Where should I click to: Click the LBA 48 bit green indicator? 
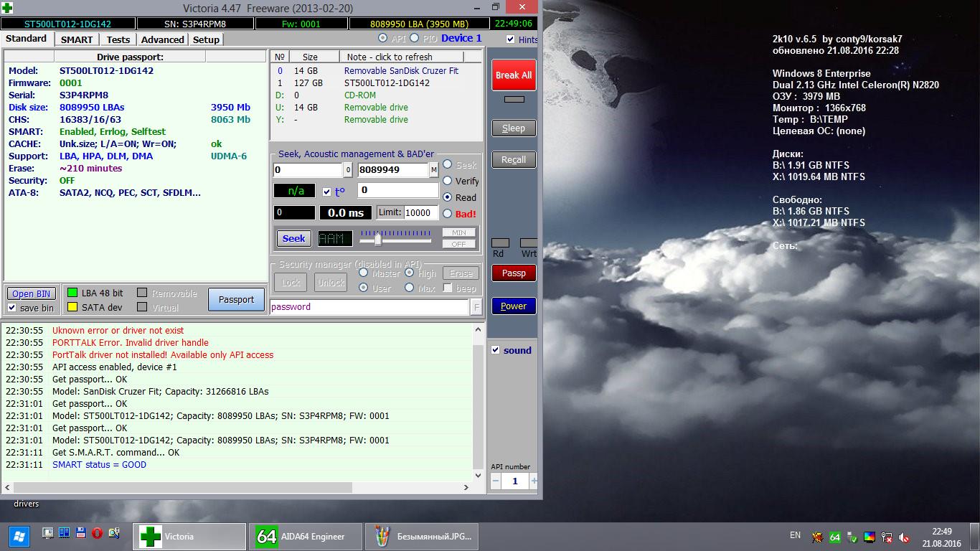pyautogui.click(x=72, y=293)
